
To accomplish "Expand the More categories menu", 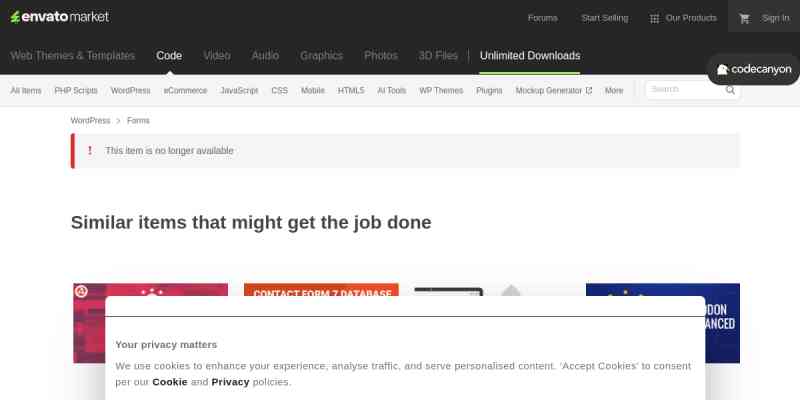I will pos(614,90).
